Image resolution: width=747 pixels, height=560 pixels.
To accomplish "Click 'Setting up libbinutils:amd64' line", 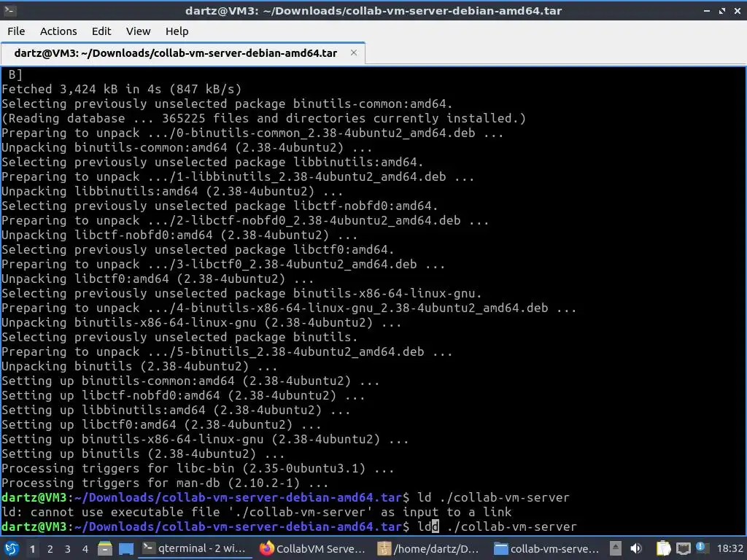I will click(176, 410).
